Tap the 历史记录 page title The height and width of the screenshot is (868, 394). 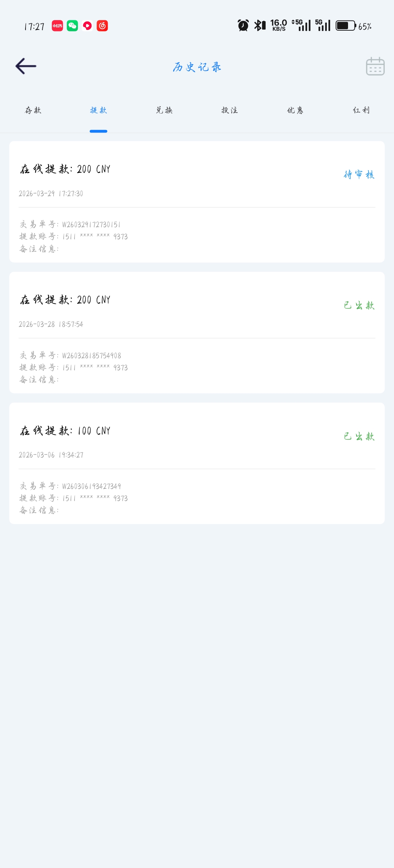click(197, 67)
